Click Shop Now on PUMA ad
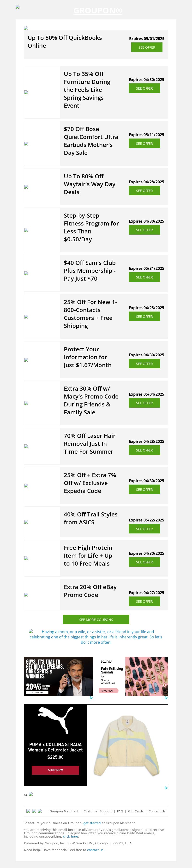 55,770
